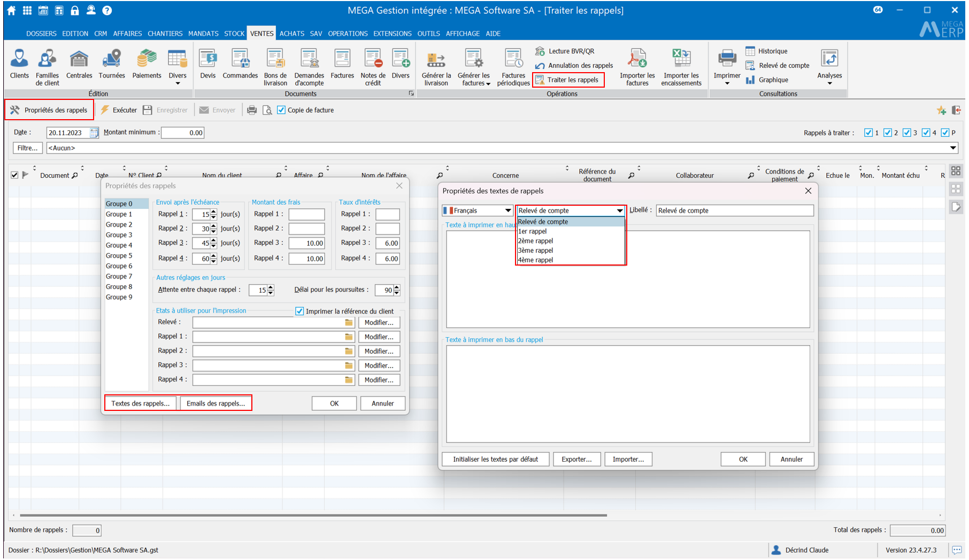
Task: Click the help question mark icon
Action: (107, 10)
